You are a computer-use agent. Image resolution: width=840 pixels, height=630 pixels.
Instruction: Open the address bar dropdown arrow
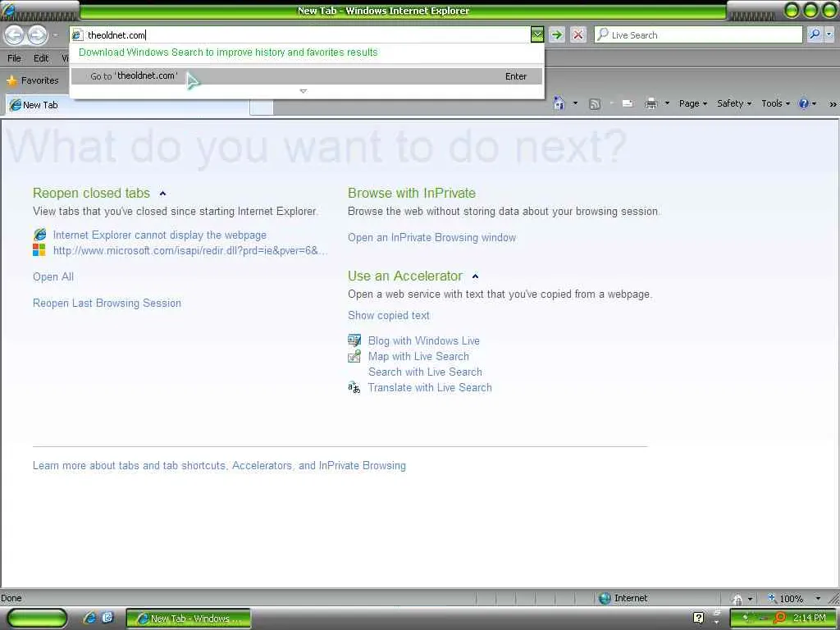point(536,35)
